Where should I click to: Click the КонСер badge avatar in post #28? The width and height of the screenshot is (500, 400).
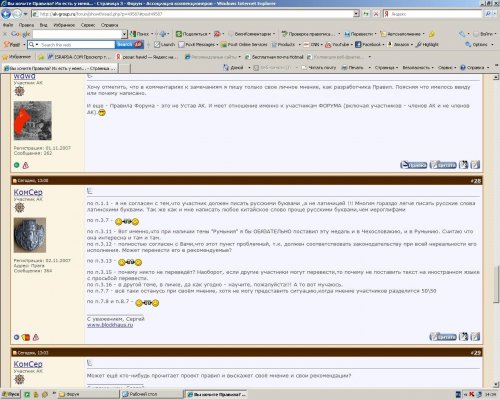[x=30, y=235]
